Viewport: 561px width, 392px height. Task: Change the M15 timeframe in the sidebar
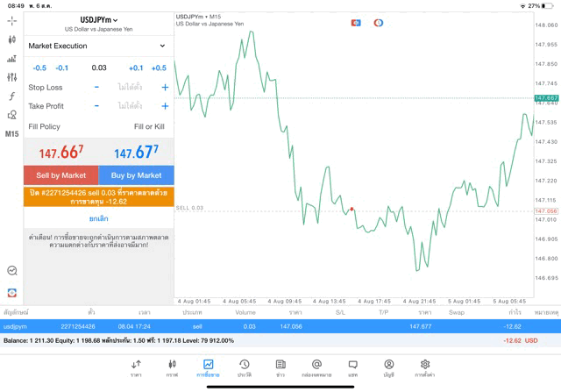(x=11, y=134)
